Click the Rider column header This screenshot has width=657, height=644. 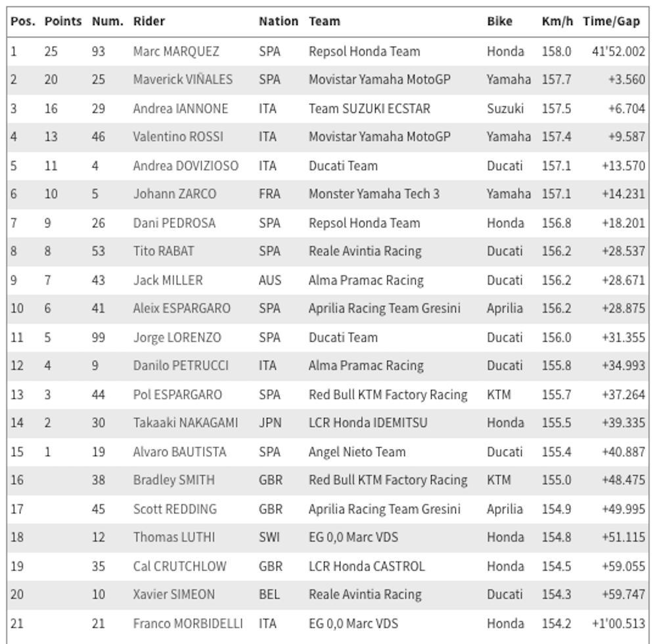(149, 22)
